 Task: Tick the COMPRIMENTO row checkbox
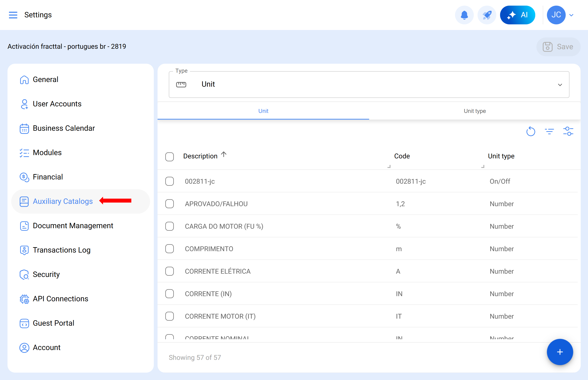click(170, 249)
